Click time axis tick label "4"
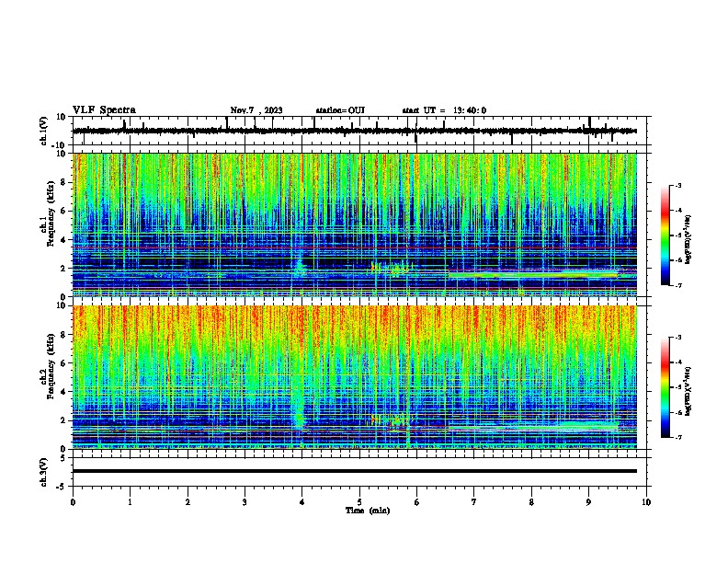 tap(302, 502)
